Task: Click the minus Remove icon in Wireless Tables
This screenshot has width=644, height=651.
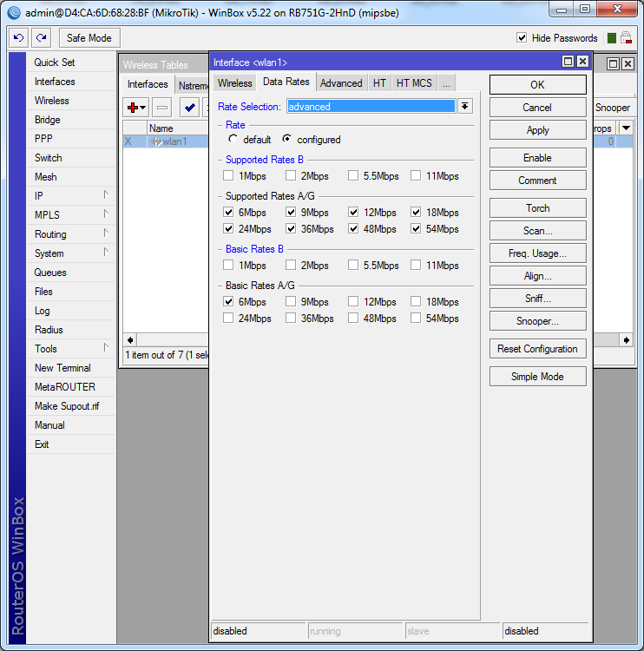Action: (162, 108)
